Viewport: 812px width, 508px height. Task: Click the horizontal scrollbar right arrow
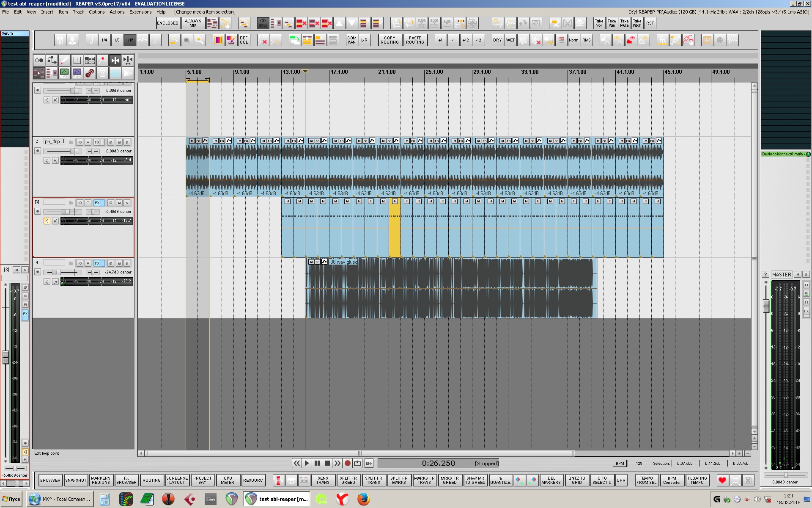click(x=732, y=453)
